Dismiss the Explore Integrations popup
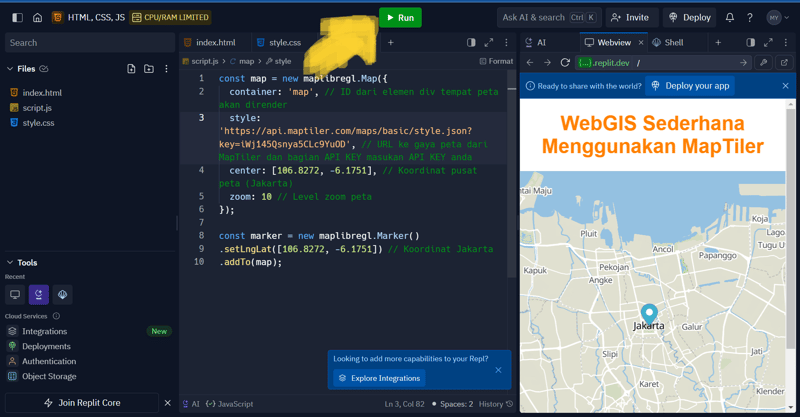The image size is (800, 417). [x=498, y=370]
